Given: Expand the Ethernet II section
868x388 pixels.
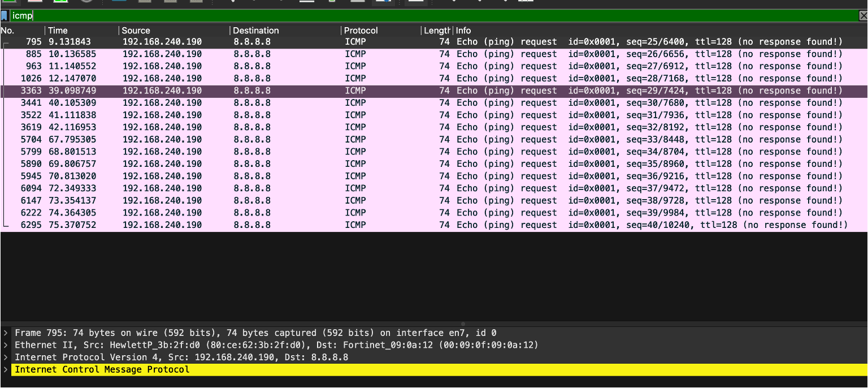Looking at the screenshot, I should (6, 345).
